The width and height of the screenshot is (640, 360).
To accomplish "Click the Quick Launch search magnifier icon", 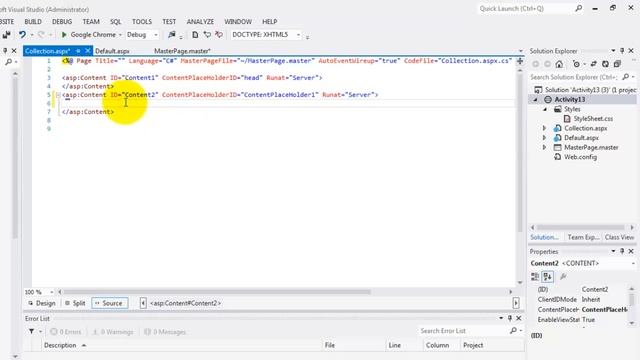I will pyautogui.click(x=578, y=8).
